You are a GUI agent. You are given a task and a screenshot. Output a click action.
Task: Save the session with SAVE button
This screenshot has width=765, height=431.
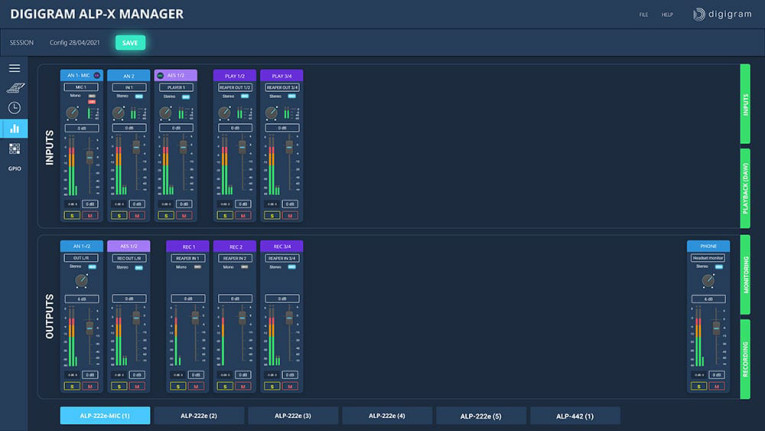(130, 43)
